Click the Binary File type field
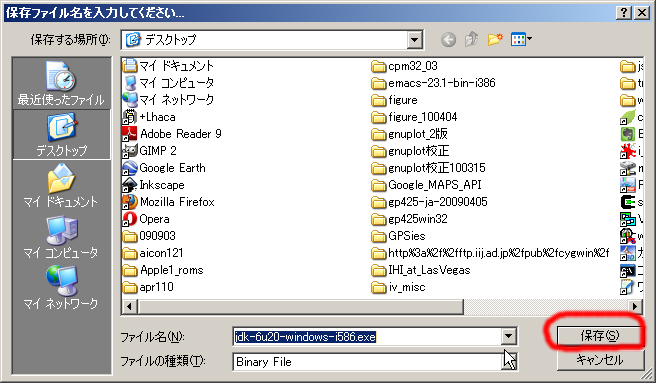 pos(367,362)
